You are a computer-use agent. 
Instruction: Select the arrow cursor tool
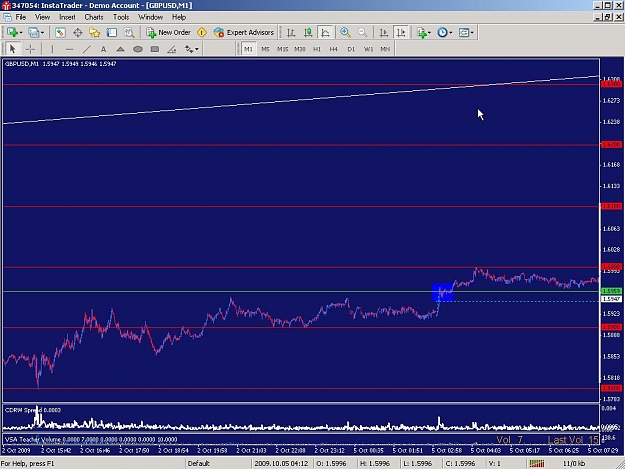(x=12, y=49)
